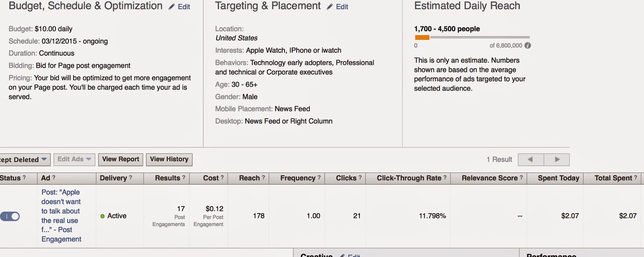Click the Reach column help icon
This screenshot has height=257, width=644.
coord(264,177)
